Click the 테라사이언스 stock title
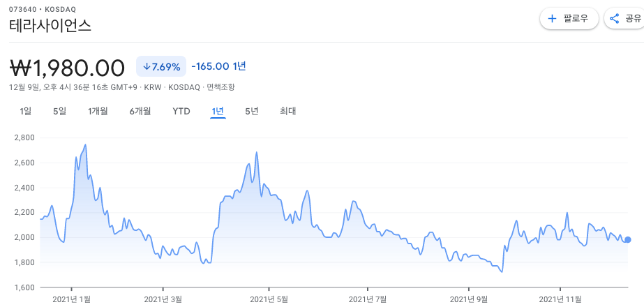644x307 pixels. pyautogui.click(x=50, y=26)
